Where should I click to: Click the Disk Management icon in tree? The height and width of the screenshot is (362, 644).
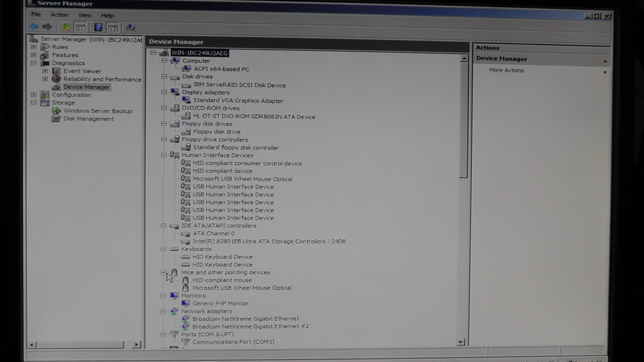[x=56, y=119]
